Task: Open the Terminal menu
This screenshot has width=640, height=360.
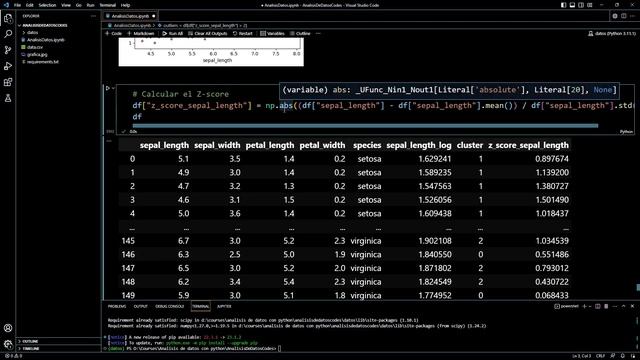Action: pyautogui.click(x=108, y=5)
